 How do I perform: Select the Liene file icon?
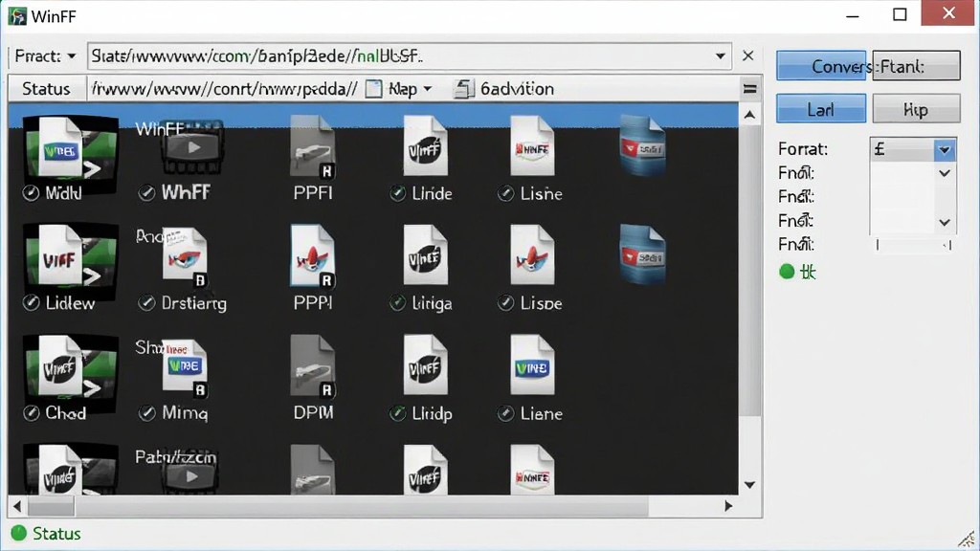click(532, 364)
